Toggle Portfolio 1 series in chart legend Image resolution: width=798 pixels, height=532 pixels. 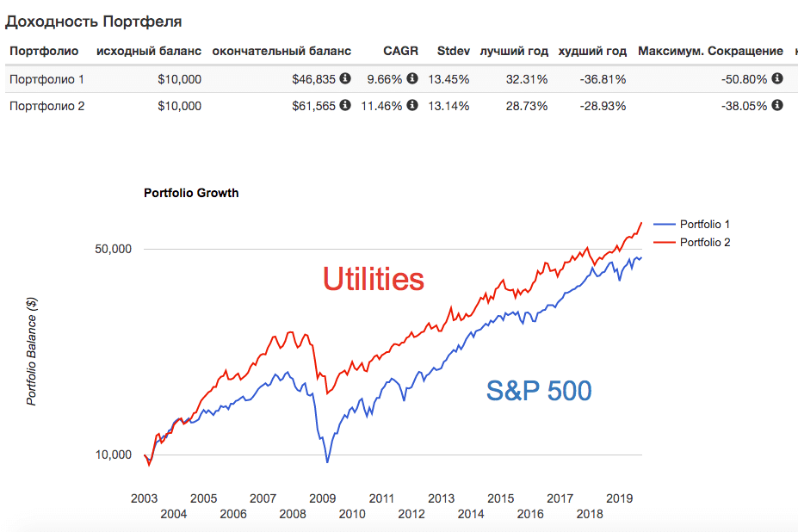[x=704, y=224]
